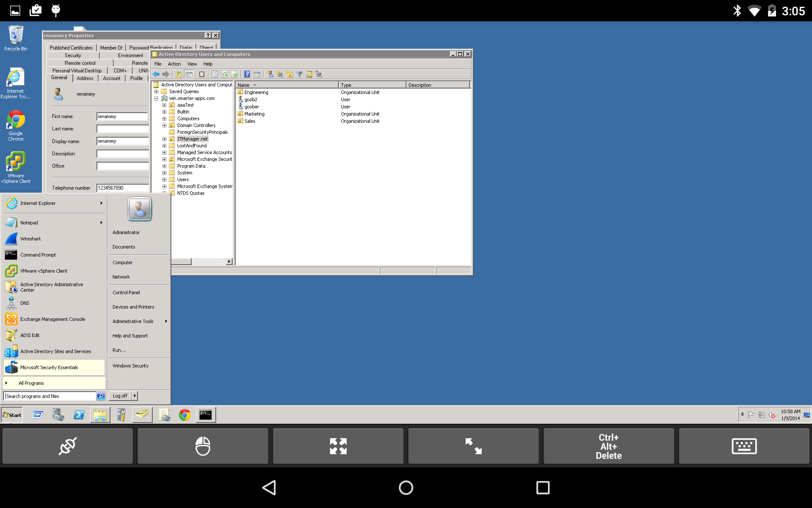Open ADSI Edit from Start menu

[x=54, y=335]
